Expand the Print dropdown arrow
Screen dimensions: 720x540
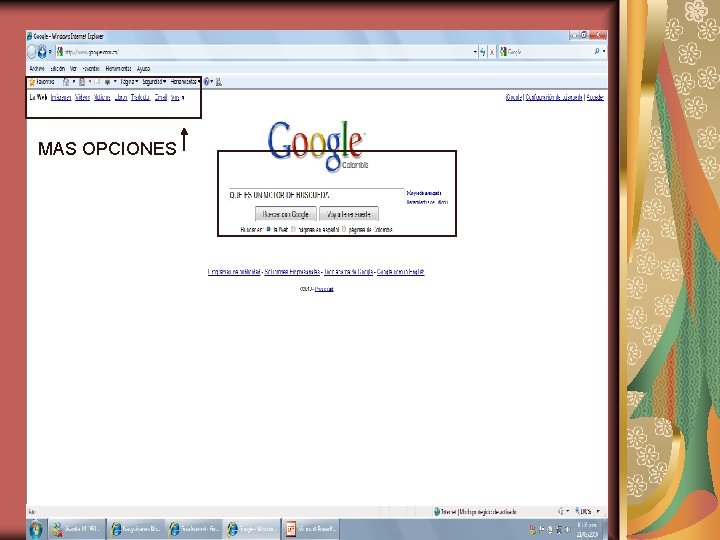115,82
